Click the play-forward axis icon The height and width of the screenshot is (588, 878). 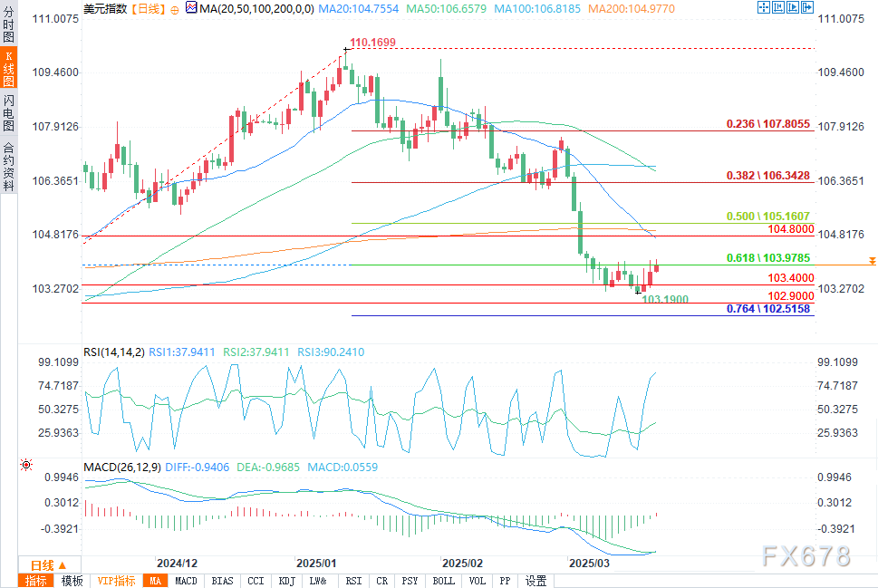[x=793, y=7]
